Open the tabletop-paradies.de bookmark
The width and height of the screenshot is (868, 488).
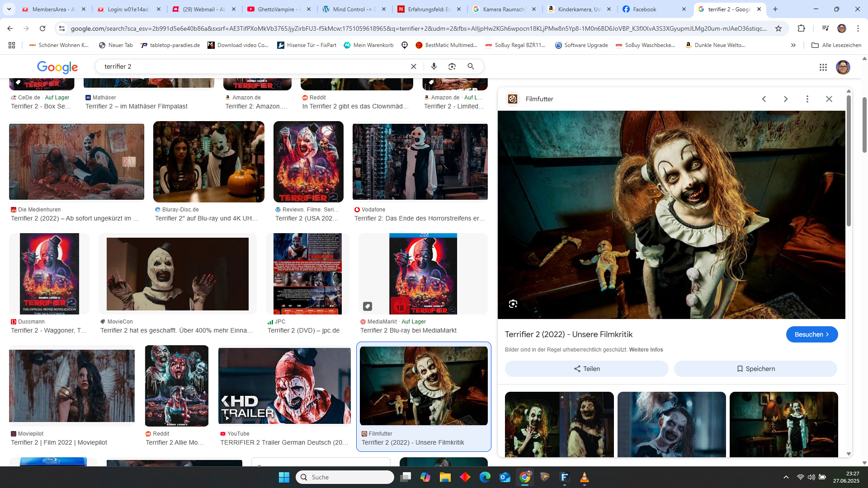pyautogui.click(x=170, y=45)
